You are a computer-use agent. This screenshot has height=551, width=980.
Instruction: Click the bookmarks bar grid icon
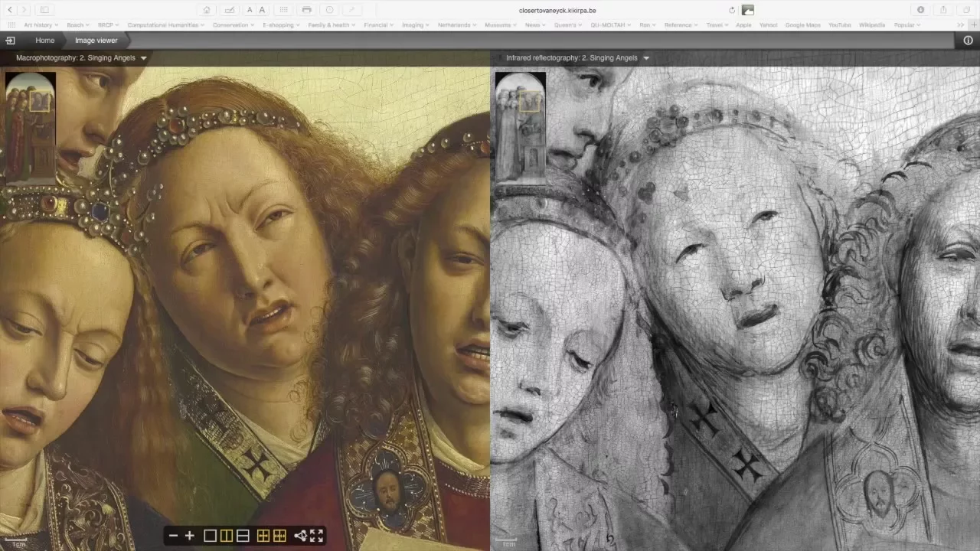click(11, 25)
